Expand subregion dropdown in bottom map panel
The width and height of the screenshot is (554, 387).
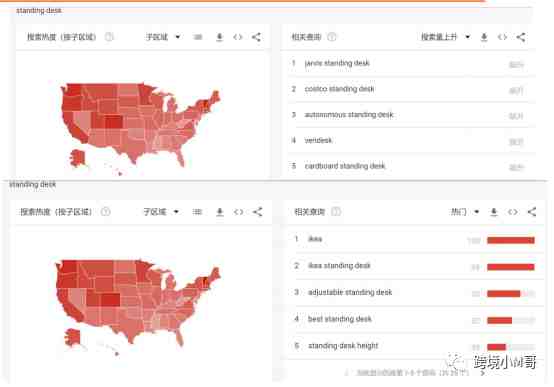161,212
